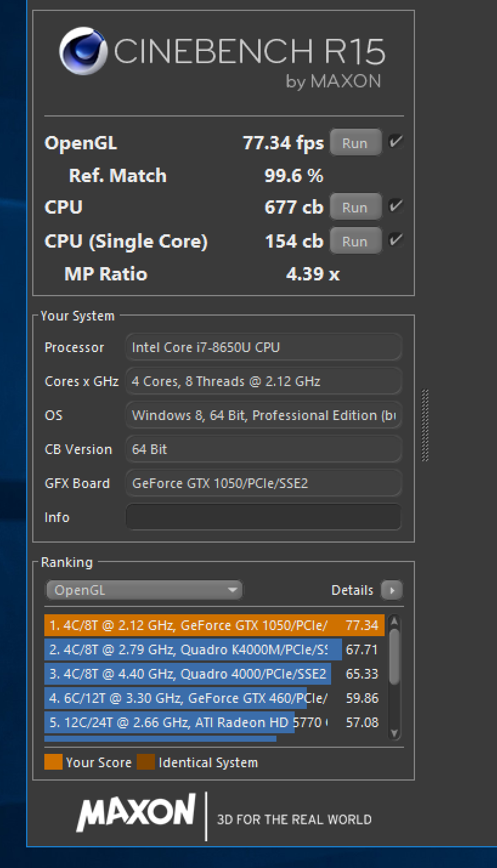Run the CPU (Single Core) benchmark

[x=355, y=241]
